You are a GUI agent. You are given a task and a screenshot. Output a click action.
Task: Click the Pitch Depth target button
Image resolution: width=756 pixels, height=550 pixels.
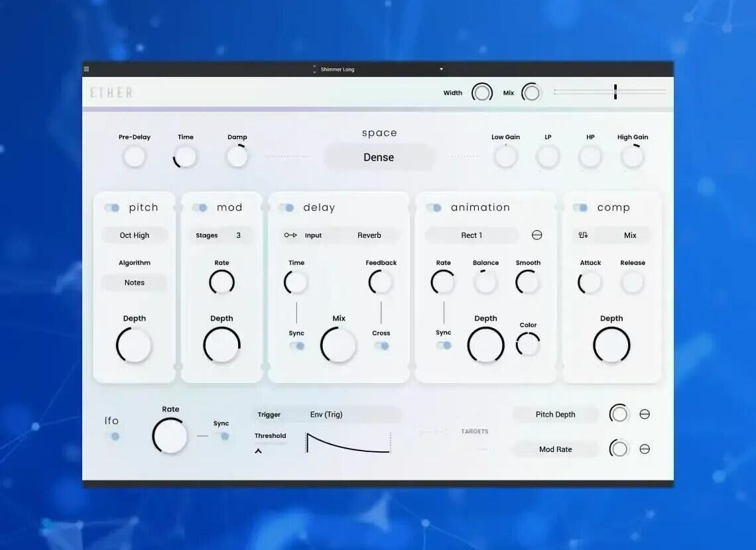(555, 415)
